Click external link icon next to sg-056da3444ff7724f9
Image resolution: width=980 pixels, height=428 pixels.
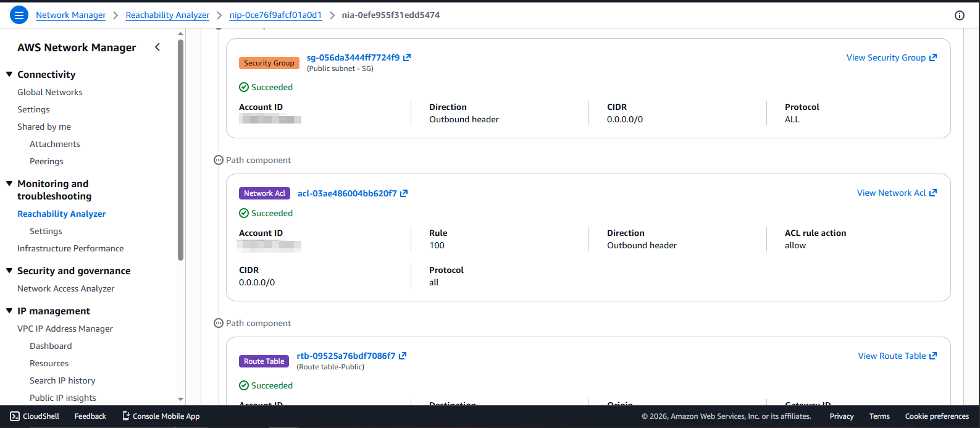(407, 57)
